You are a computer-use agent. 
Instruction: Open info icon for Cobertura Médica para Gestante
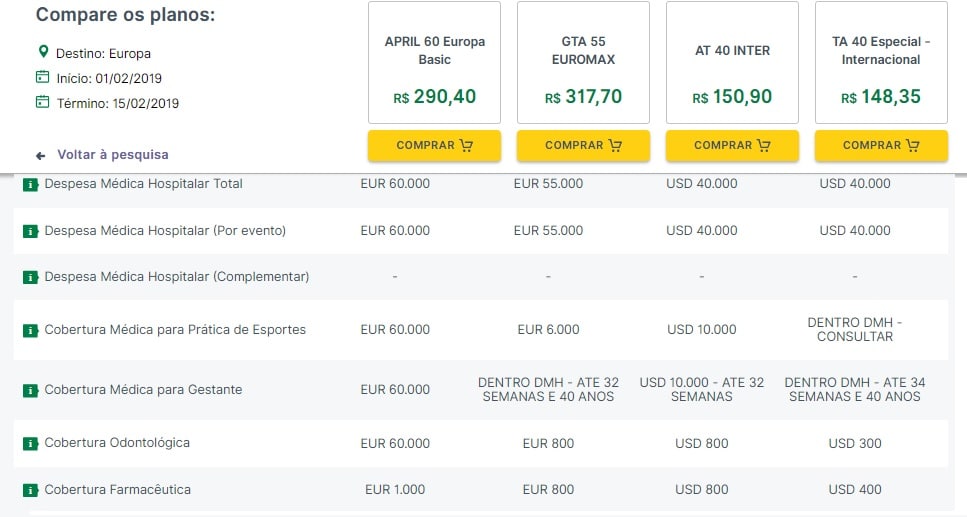pyautogui.click(x=30, y=391)
